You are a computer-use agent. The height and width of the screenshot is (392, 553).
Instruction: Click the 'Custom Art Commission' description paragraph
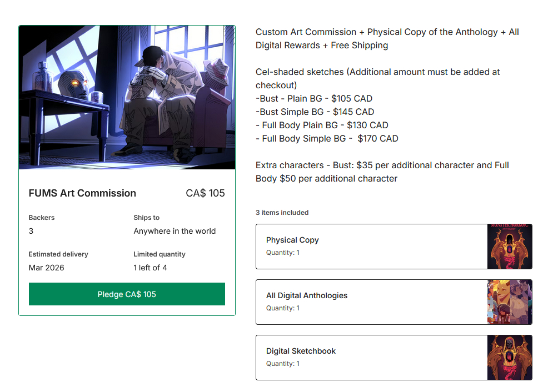point(387,38)
